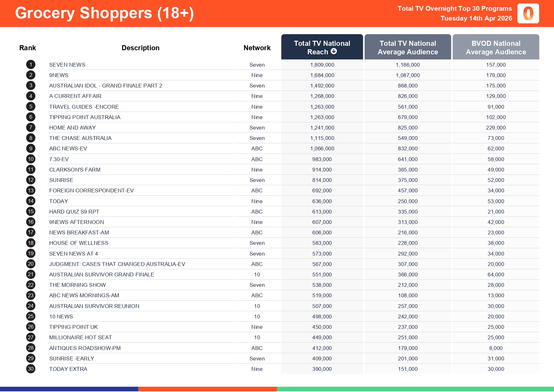Screen dimensions: 554x392
Task: Click the blue footer color bar
Action: (x=69, y=389)
